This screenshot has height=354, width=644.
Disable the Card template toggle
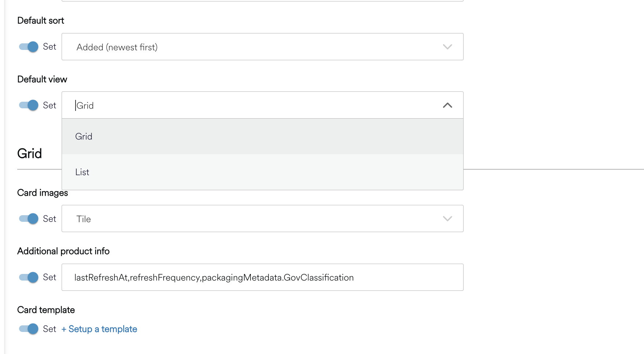(29, 329)
